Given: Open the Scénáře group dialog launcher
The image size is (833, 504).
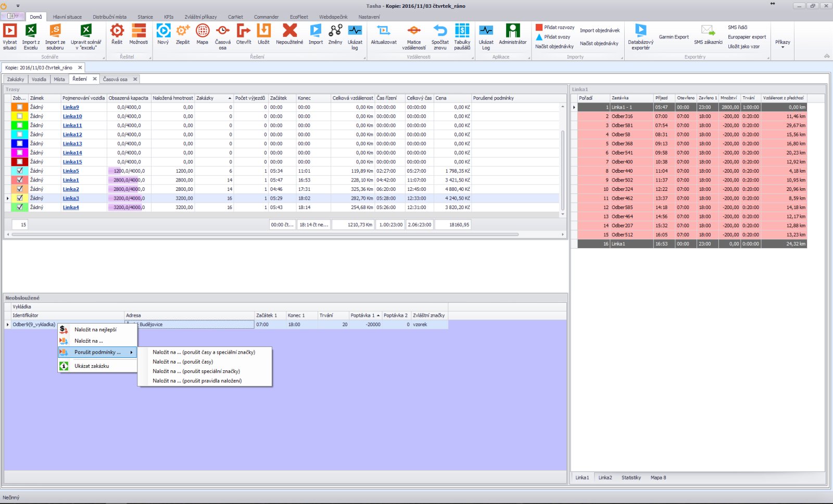Looking at the screenshot, I should 104,58.
